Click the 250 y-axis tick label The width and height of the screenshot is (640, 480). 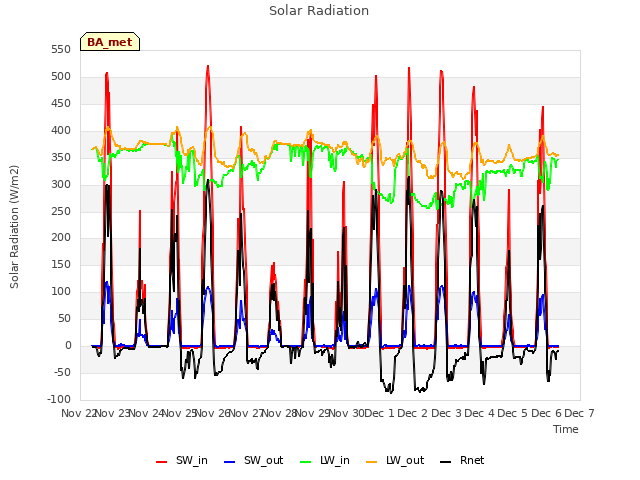[x=61, y=211]
